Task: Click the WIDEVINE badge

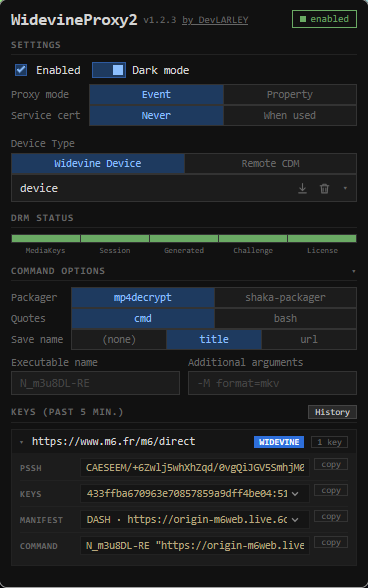Action: tap(279, 442)
